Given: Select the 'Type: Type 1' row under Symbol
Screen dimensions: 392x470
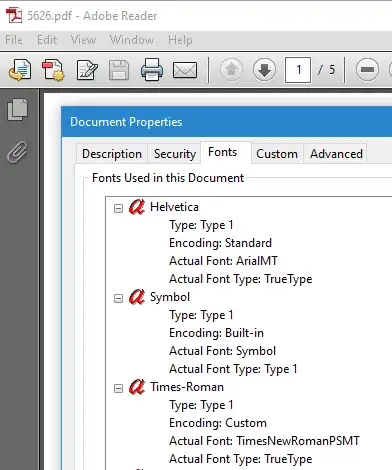Looking at the screenshot, I should coord(201,315).
